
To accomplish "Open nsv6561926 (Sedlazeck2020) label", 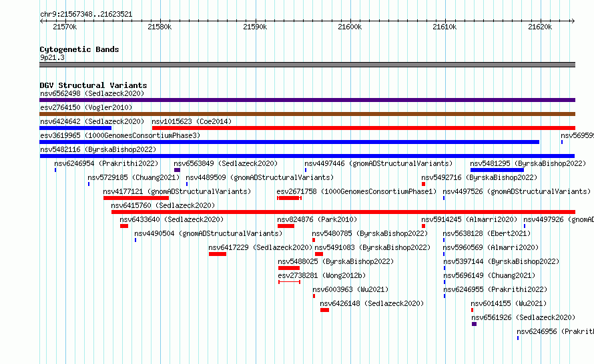I will 523,317.
